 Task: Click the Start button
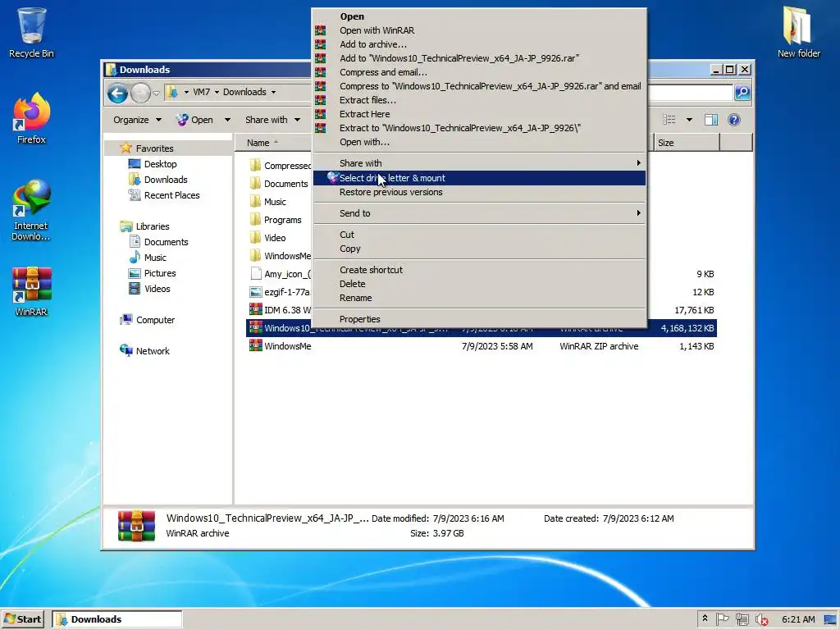(x=22, y=619)
